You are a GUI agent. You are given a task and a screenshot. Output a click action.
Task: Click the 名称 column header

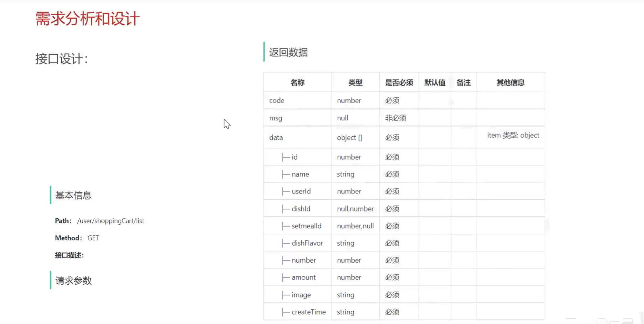tap(297, 83)
